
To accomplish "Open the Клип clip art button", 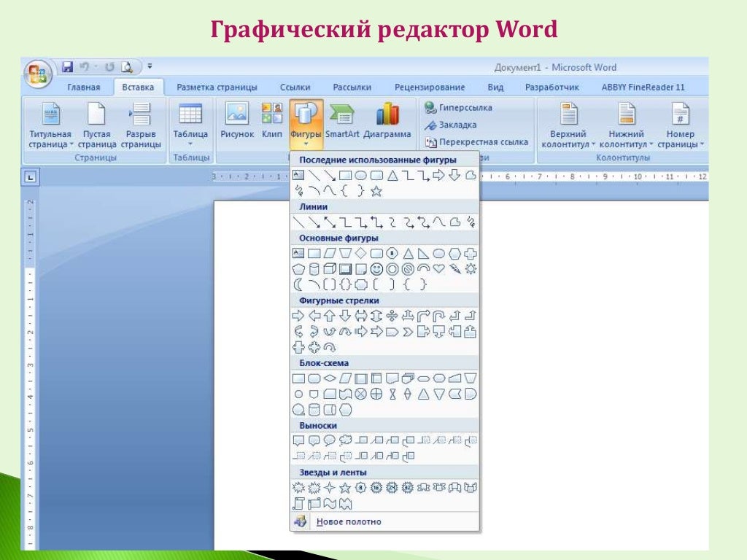I will point(271,121).
